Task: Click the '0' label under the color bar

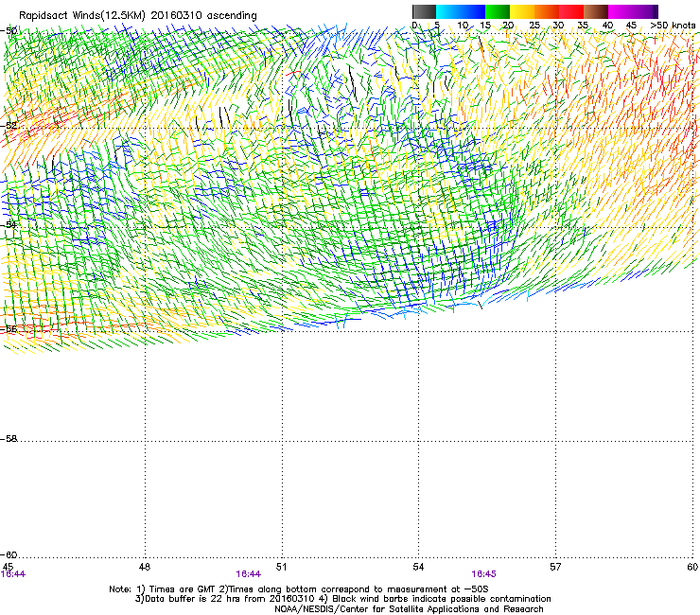Action: pyautogui.click(x=414, y=26)
